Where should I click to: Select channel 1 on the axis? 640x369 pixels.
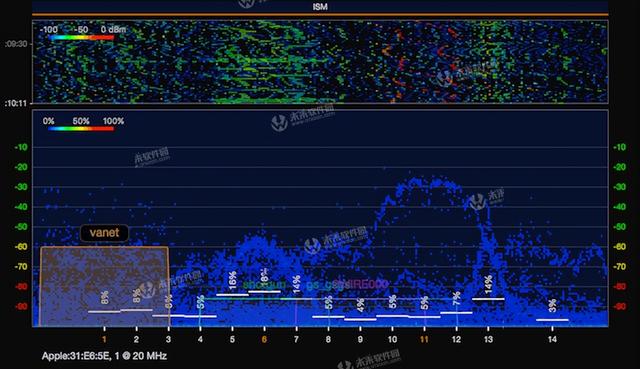click(104, 340)
